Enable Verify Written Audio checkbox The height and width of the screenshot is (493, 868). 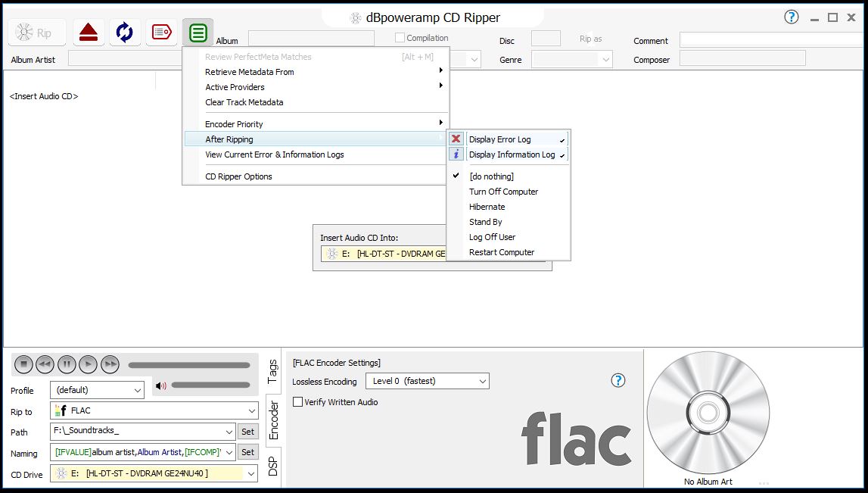point(298,402)
